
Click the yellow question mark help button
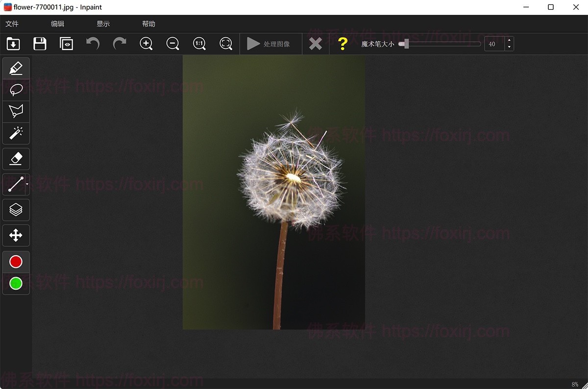pos(342,44)
